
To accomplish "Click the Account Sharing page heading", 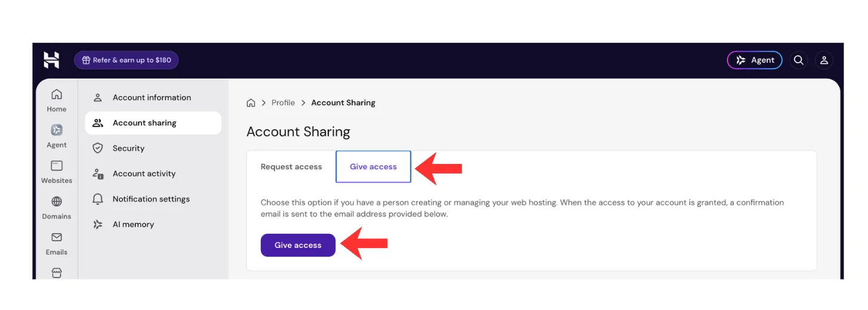I will [298, 132].
